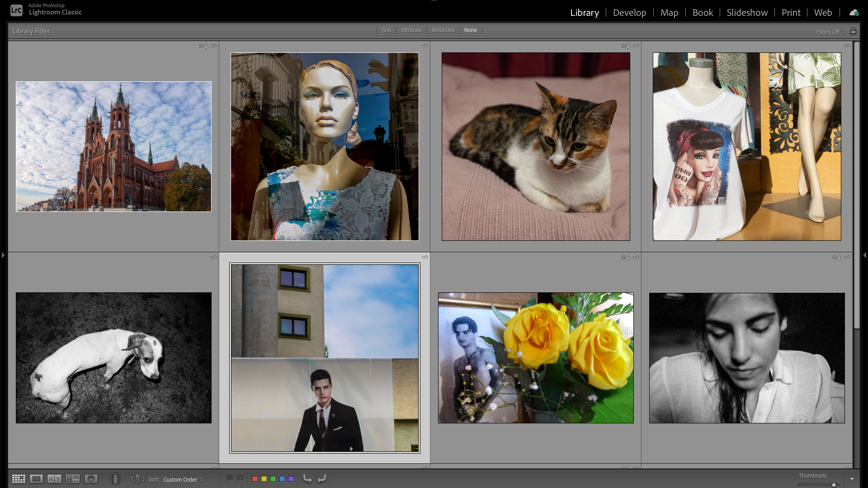
Task: Open the Slideshow module
Action: click(747, 13)
